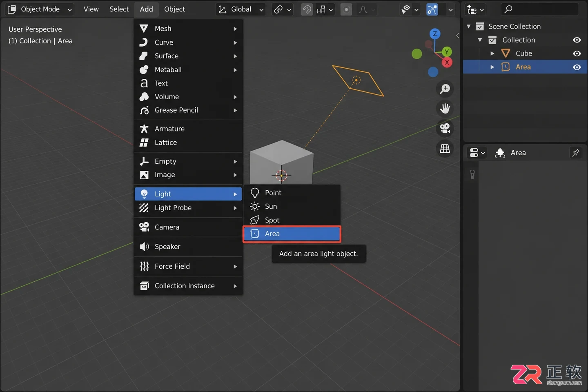The height and width of the screenshot is (392, 588).
Task: Open the Curve submenu
Action: point(188,42)
